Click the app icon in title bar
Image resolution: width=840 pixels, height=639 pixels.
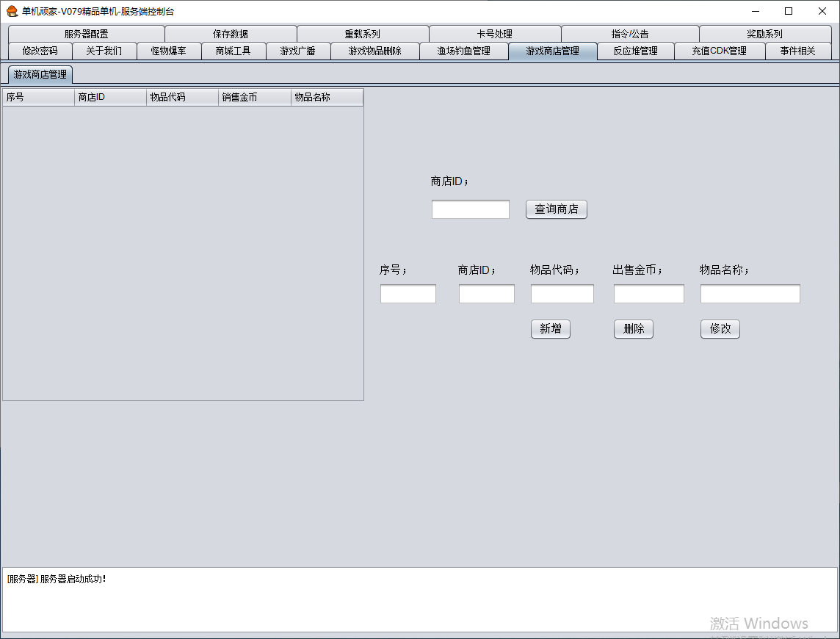pyautogui.click(x=12, y=11)
